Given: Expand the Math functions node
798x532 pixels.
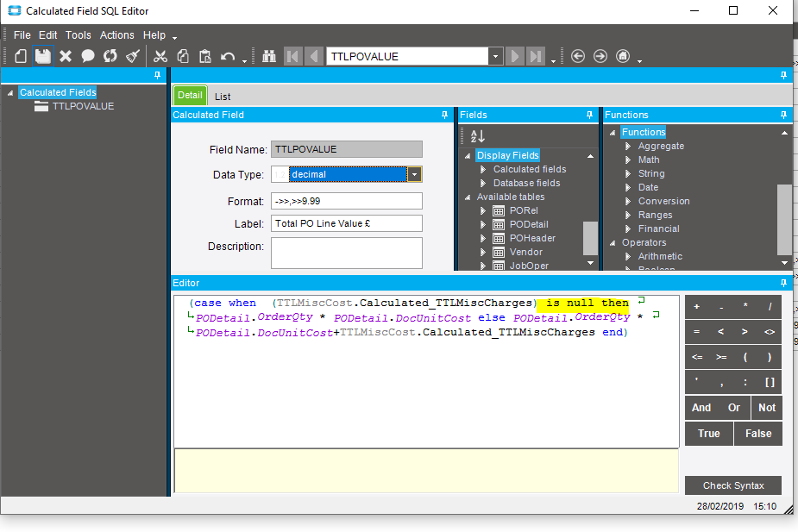Looking at the screenshot, I should [x=628, y=160].
